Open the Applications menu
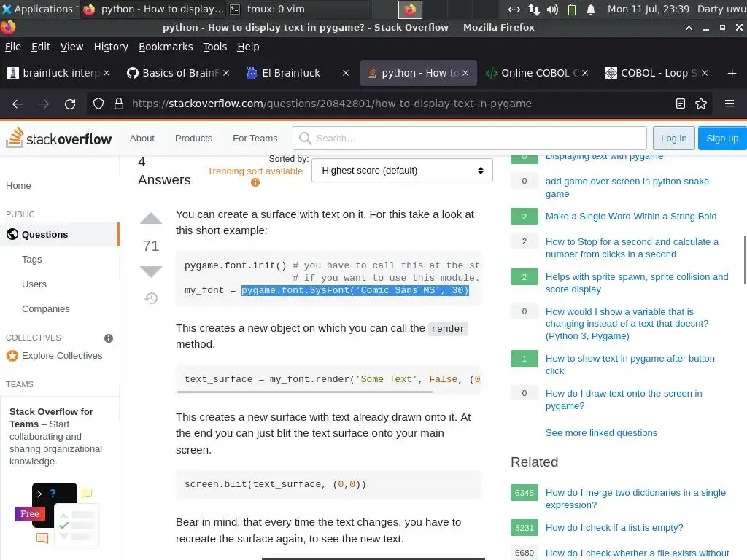This screenshot has width=747, height=560. point(40,9)
